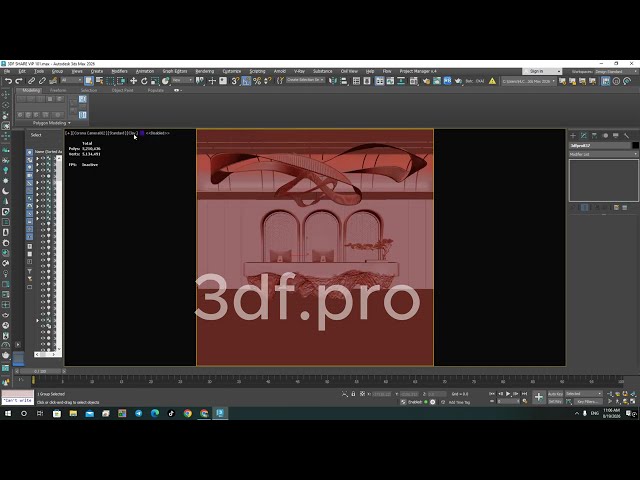Screen dimensions: 640x480
Task: Open the Sign In dropdown
Action: 543,71
